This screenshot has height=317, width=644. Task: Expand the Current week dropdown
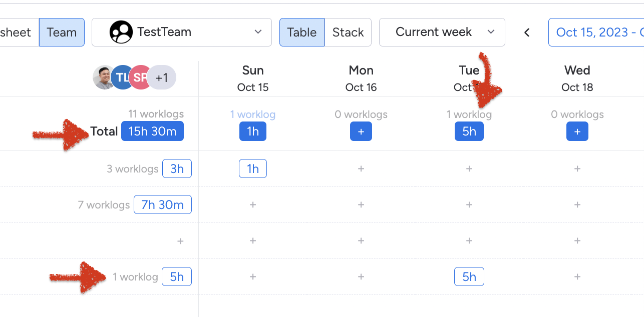pos(442,32)
